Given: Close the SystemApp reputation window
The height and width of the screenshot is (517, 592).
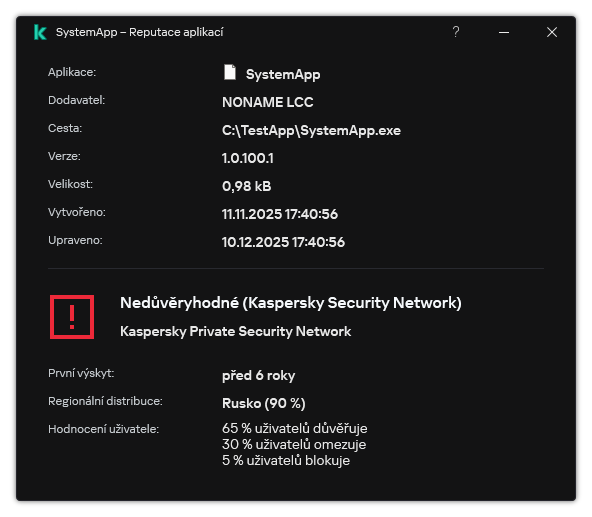Looking at the screenshot, I should (552, 32).
